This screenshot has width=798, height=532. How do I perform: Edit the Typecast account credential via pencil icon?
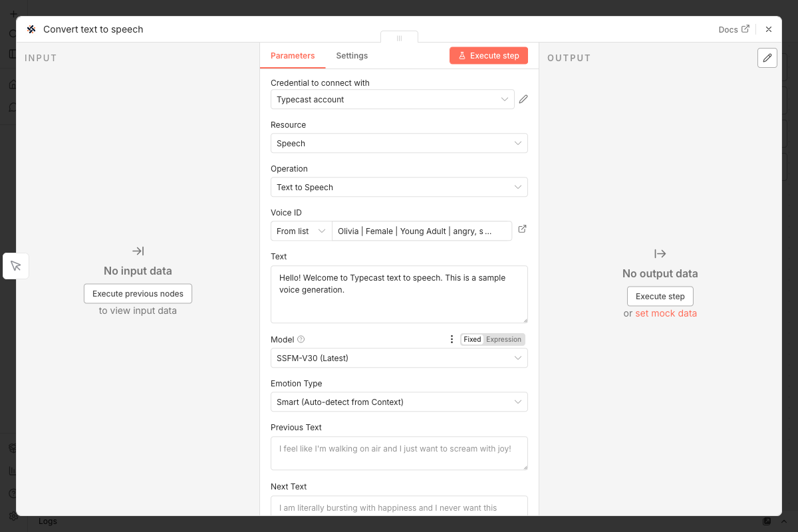523,98
